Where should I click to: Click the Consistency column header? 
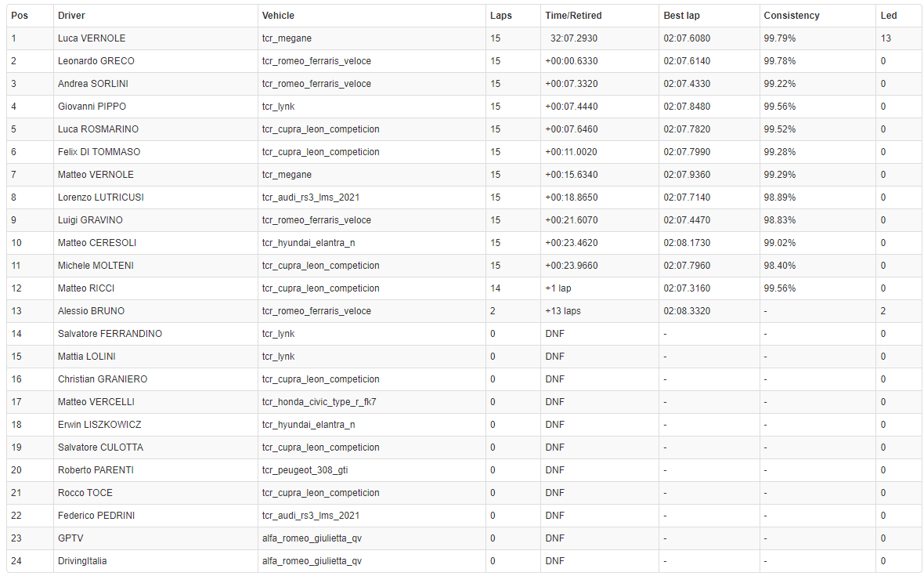(x=791, y=16)
